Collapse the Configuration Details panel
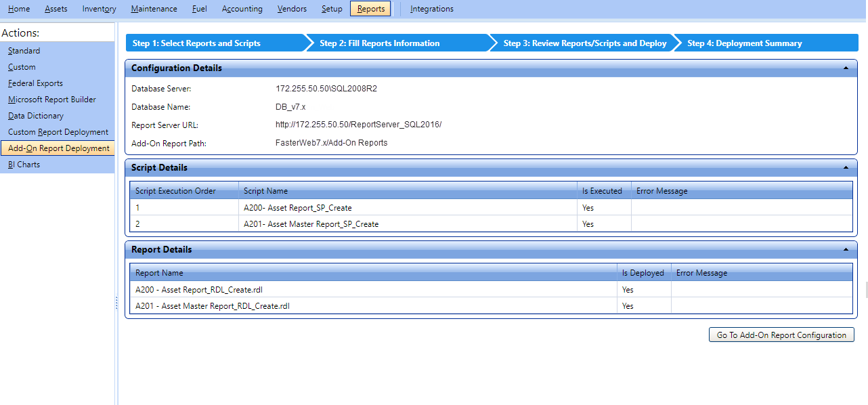The image size is (868, 405). (x=846, y=68)
